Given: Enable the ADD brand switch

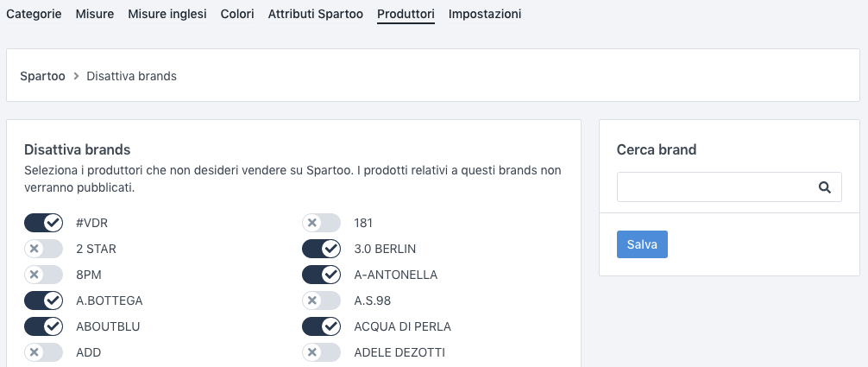Looking at the screenshot, I should pos(44,352).
